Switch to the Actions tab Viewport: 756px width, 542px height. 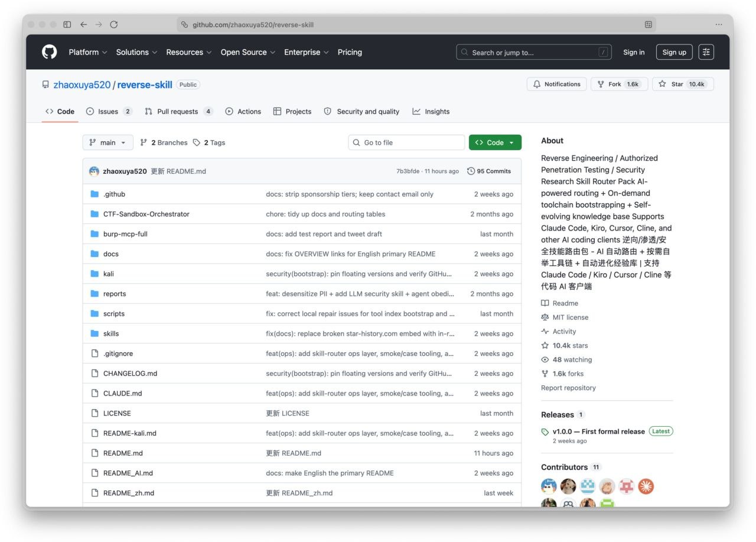(x=243, y=111)
